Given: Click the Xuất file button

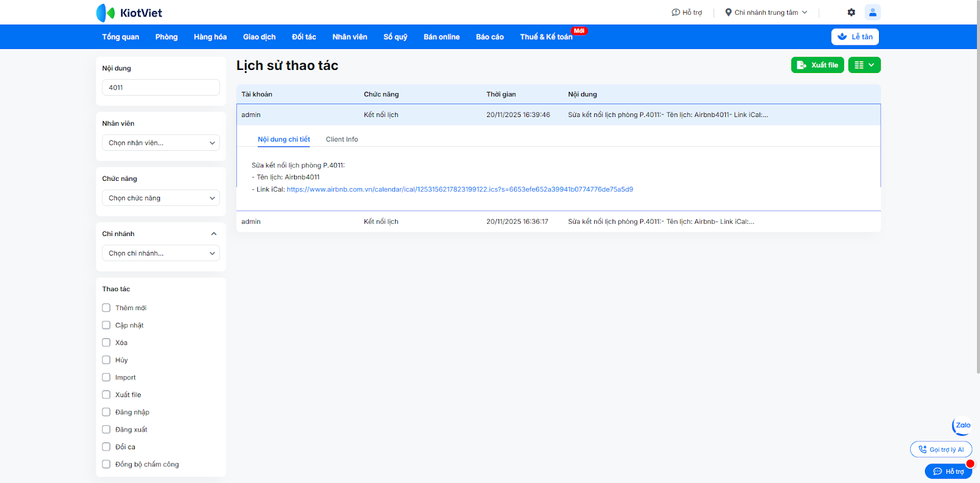Looking at the screenshot, I should (x=817, y=65).
